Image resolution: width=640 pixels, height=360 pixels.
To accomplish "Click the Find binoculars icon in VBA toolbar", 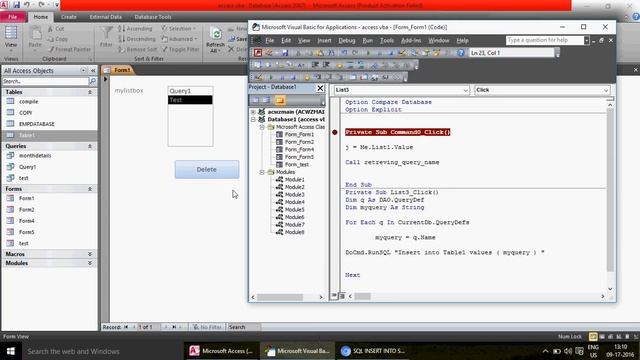I will click(331, 53).
